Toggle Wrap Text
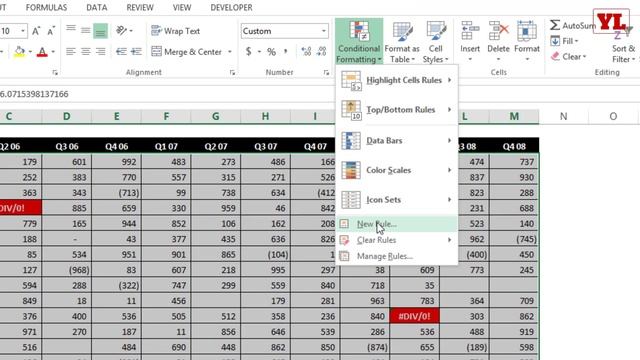The width and height of the screenshot is (640, 360). coord(176,31)
